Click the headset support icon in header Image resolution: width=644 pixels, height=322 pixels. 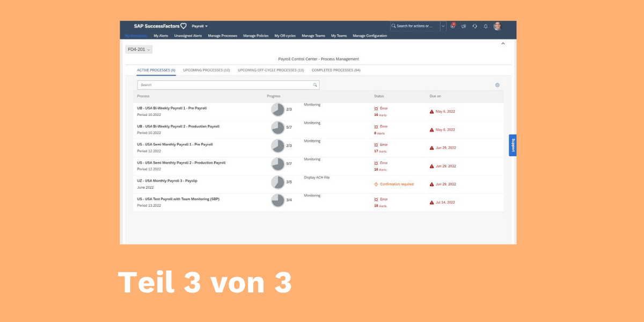pyautogui.click(x=475, y=26)
